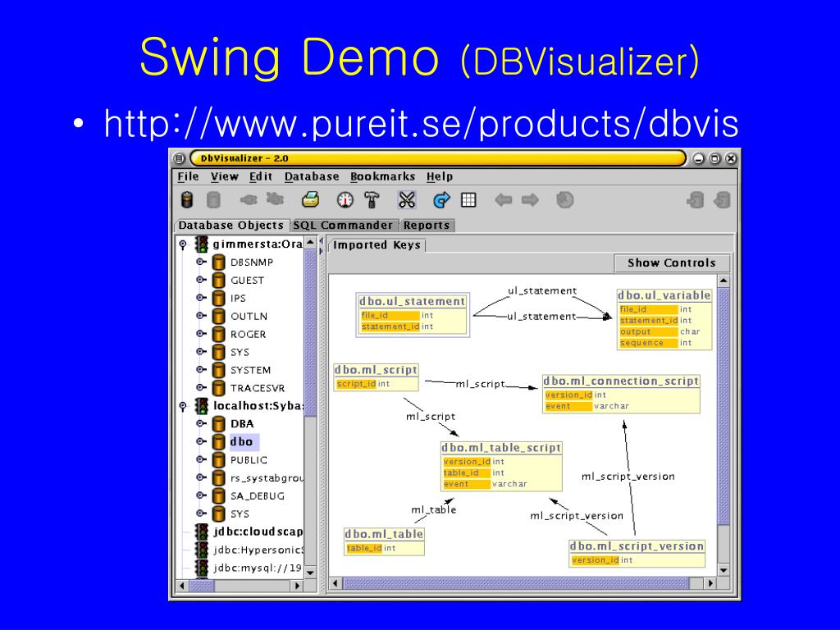Select the dbo.ul_statement table box

[x=413, y=314]
